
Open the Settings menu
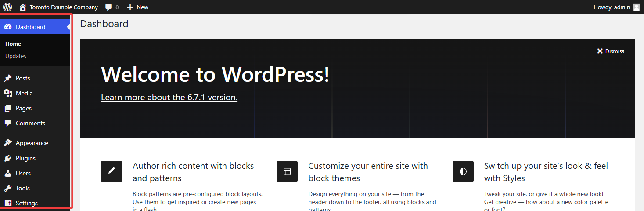point(26,203)
